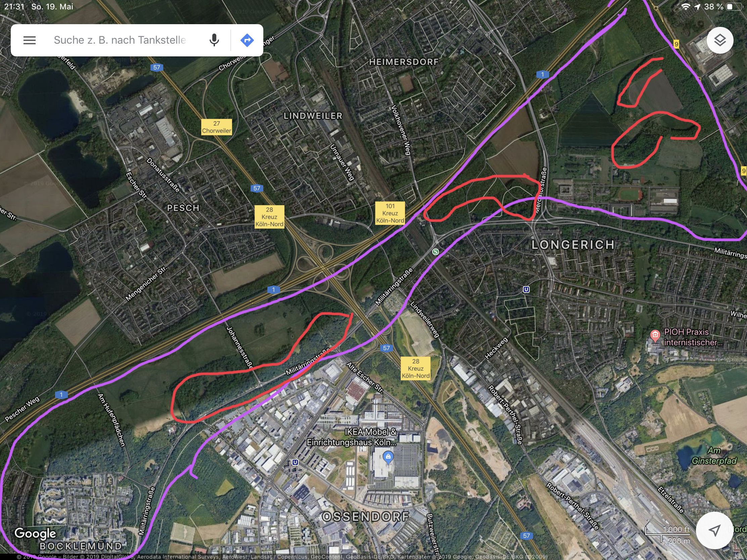Tap the LONGERICH district label
The image size is (747, 560).
573,245
